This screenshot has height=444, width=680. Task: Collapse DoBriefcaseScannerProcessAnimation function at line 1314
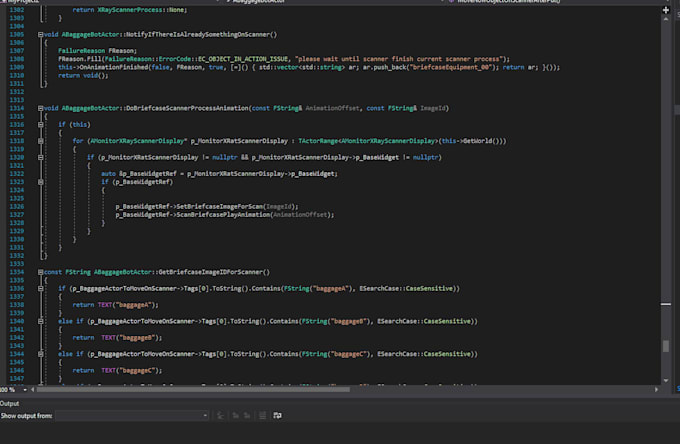point(40,108)
